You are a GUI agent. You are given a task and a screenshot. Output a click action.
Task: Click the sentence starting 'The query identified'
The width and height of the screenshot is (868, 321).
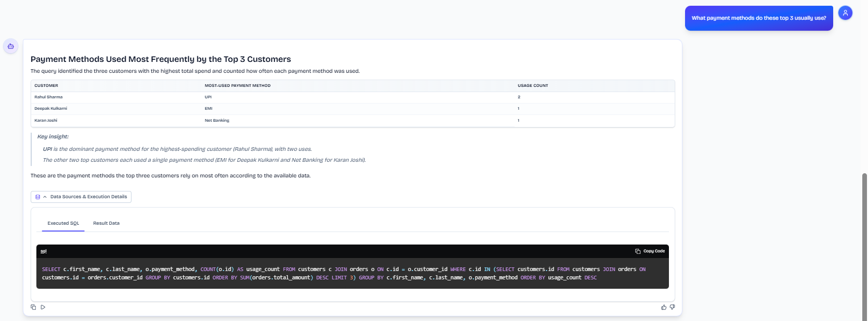195,71
